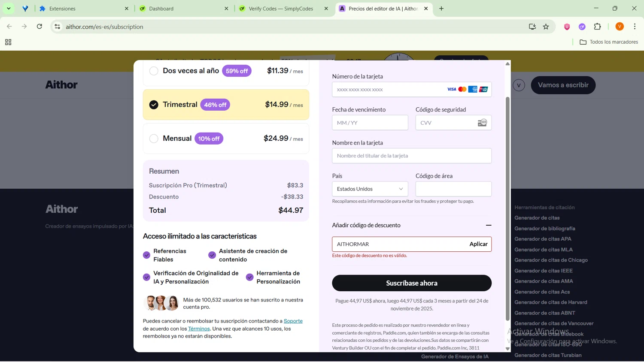Image resolution: width=644 pixels, height=362 pixels.
Task: Open Generador de citas de Chicago link
Action: [551, 260]
